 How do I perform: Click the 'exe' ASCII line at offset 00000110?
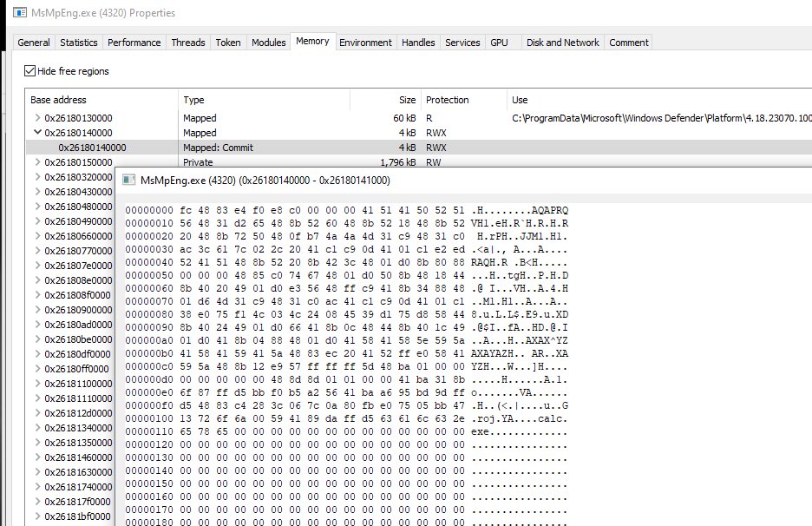pyautogui.click(x=480, y=431)
